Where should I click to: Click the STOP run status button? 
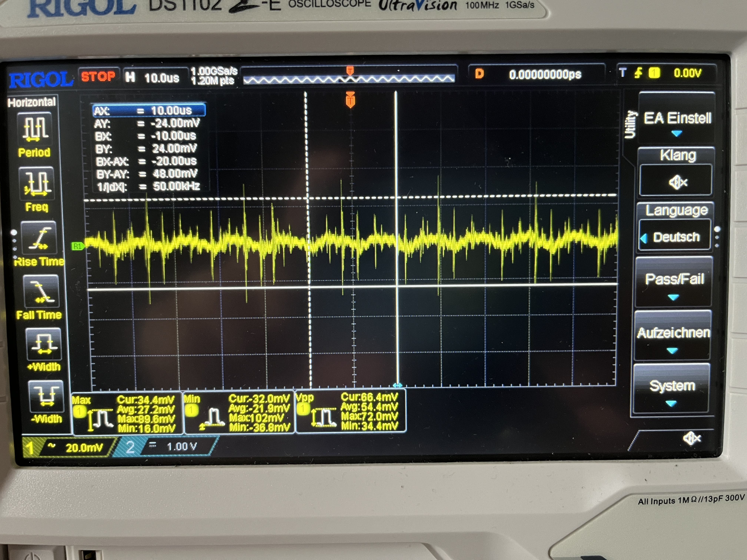tap(98, 77)
